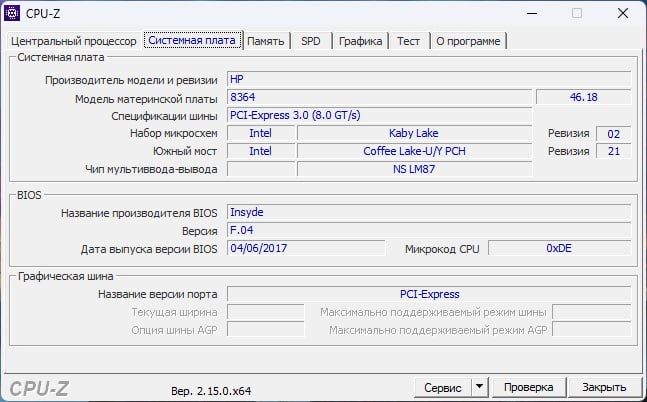
Task: Click Intel in the Южный мост row
Action: [260, 151]
